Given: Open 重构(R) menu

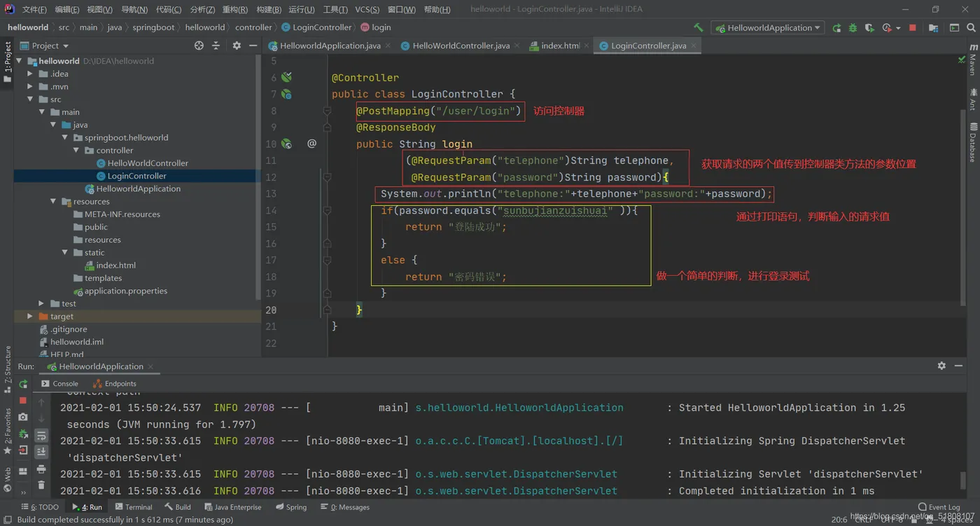Looking at the screenshot, I should [235, 10].
